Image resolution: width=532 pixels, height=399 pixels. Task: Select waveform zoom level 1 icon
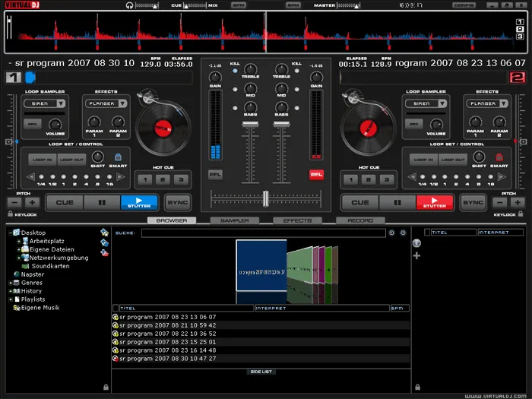tap(520, 22)
